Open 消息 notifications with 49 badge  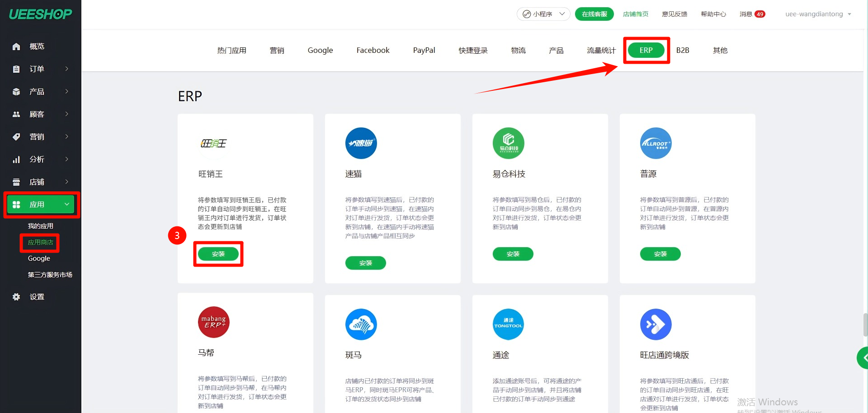(752, 14)
